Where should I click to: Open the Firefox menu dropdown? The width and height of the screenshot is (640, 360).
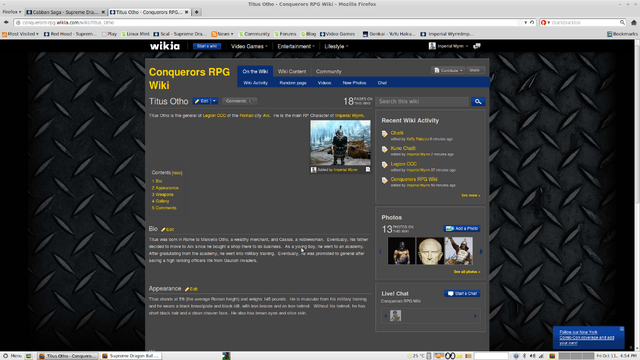[12, 12]
